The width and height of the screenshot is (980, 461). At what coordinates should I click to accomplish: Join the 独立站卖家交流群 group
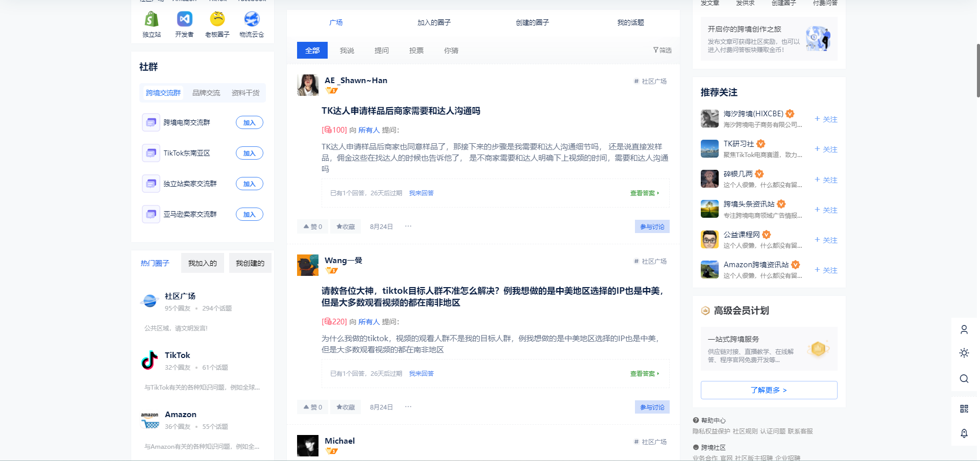click(250, 184)
